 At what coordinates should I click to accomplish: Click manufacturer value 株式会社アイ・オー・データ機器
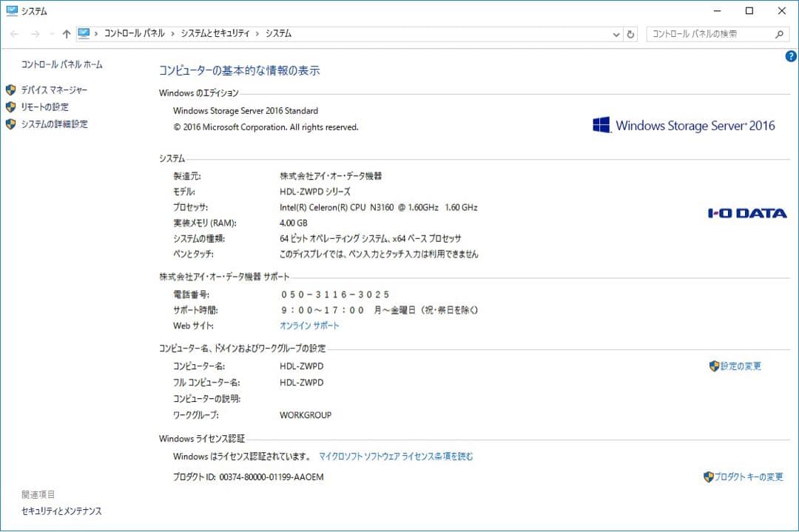pyautogui.click(x=331, y=176)
